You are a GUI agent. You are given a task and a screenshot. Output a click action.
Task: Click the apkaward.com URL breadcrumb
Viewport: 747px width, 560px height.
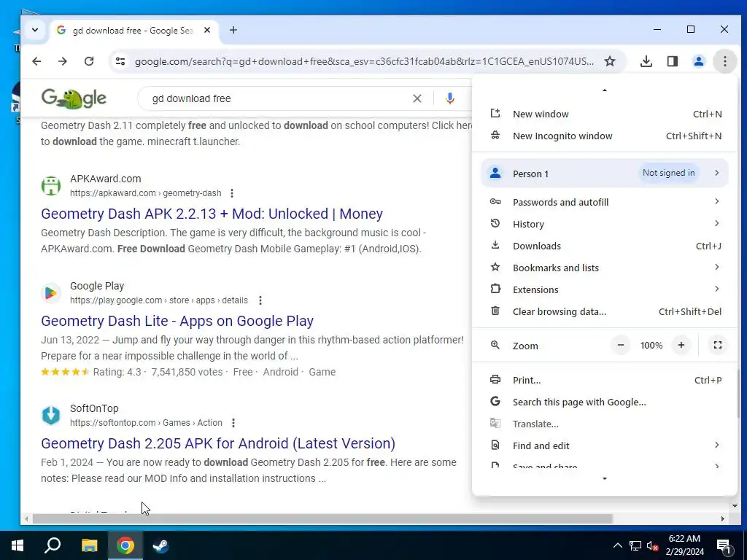pyautogui.click(x=145, y=193)
